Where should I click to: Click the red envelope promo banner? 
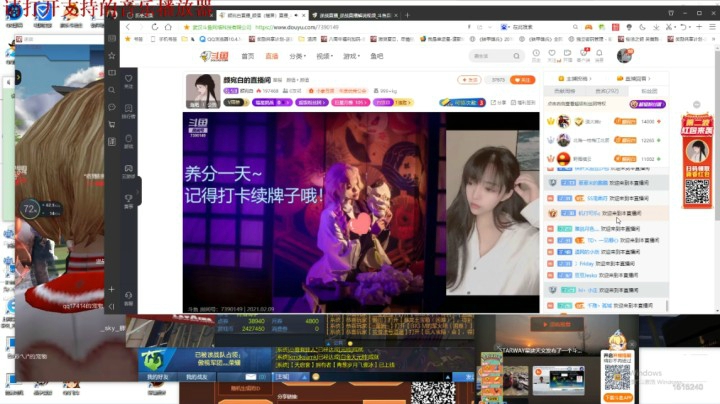(x=697, y=161)
